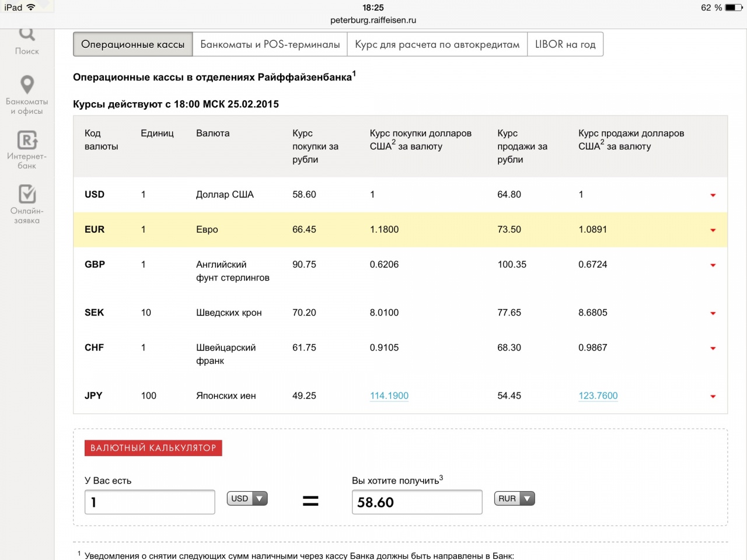Click the SEK currency code cell
The width and height of the screenshot is (747, 560).
tap(94, 313)
